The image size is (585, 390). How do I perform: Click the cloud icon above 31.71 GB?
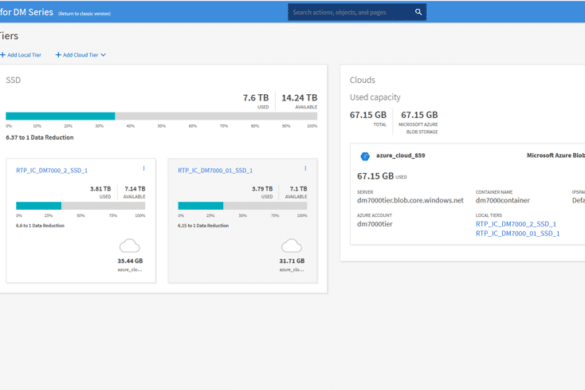click(291, 246)
